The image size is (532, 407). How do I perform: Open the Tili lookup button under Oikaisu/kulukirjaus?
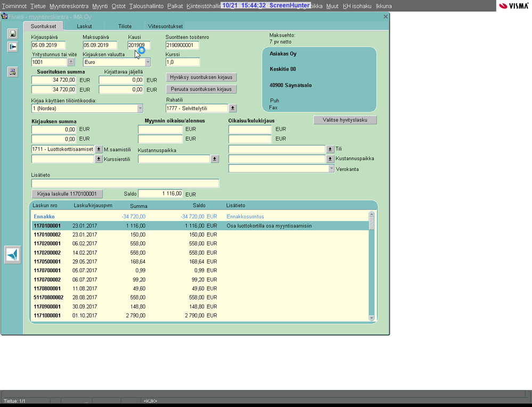(x=330, y=149)
